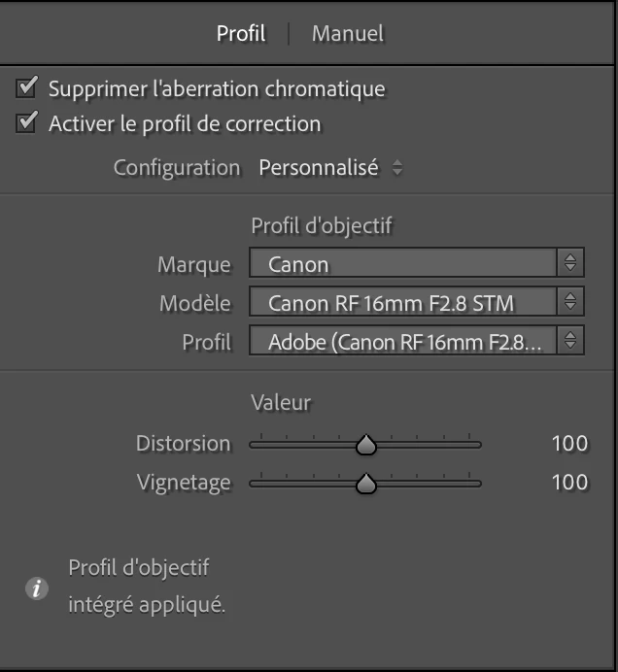Click the Vignetage slider handle
Screen dimensions: 618x672
[x=365, y=484]
